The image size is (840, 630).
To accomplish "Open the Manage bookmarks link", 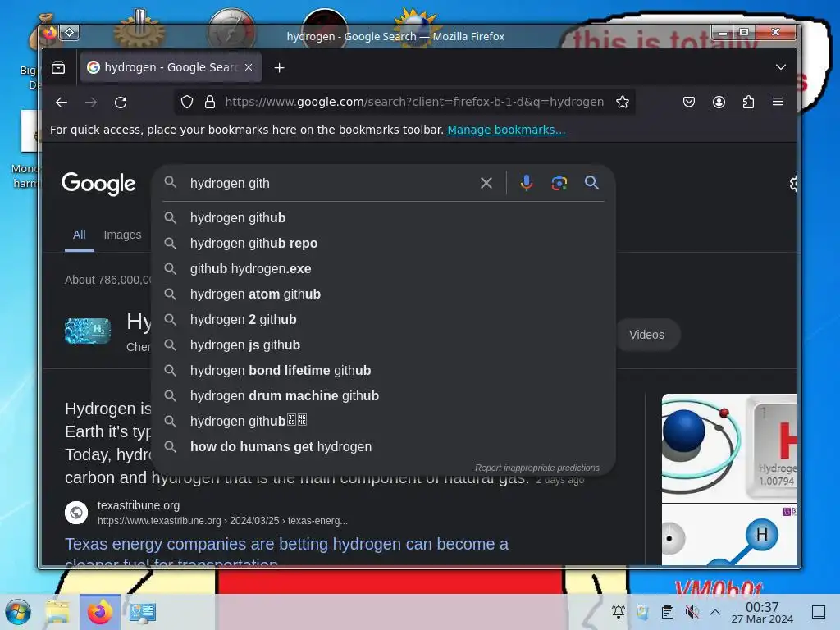I will (x=506, y=130).
